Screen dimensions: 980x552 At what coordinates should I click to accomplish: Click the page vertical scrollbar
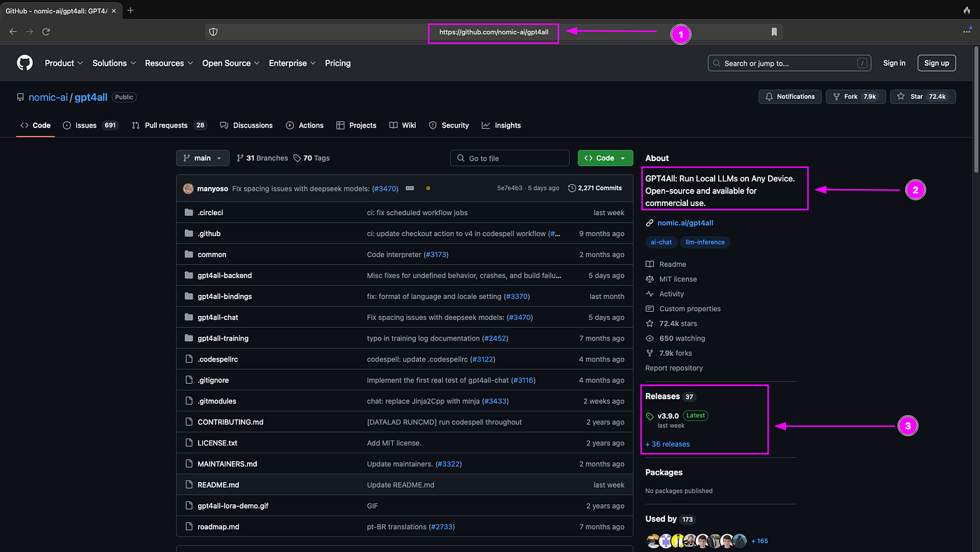click(976, 109)
